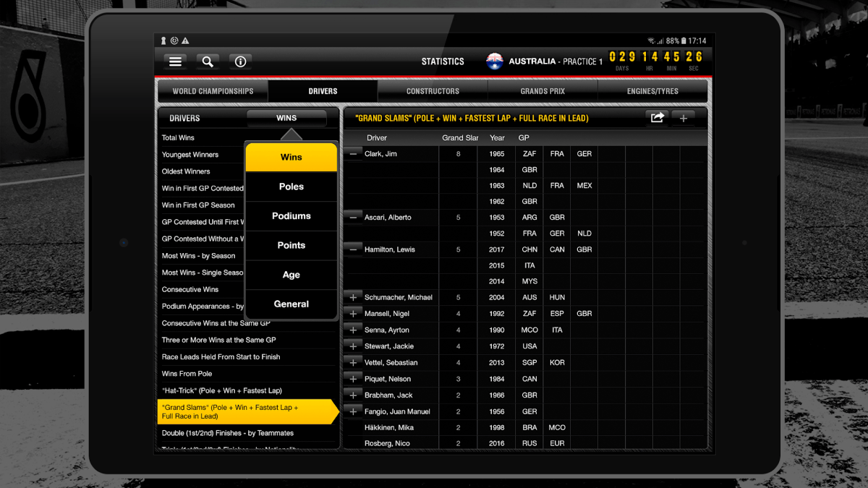Click the plus icon beside the share button
Viewport: 868px width, 488px height.
[683, 117]
